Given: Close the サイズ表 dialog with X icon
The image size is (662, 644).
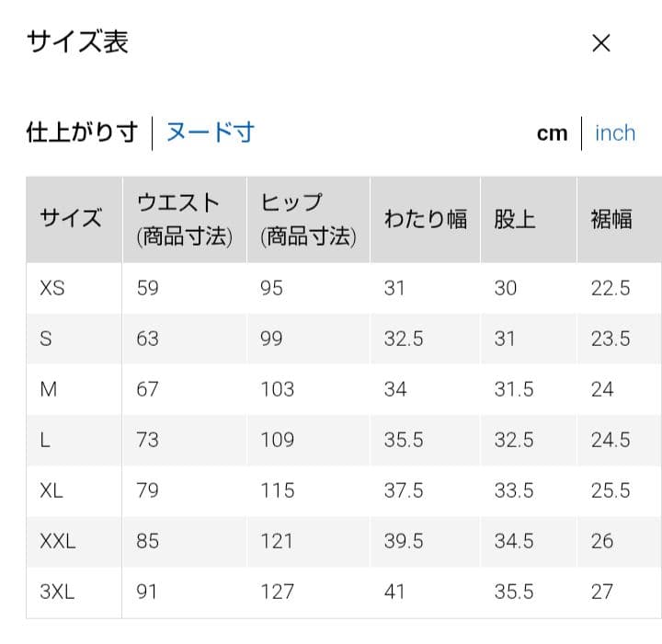Looking at the screenshot, I should tap(600, 43).
